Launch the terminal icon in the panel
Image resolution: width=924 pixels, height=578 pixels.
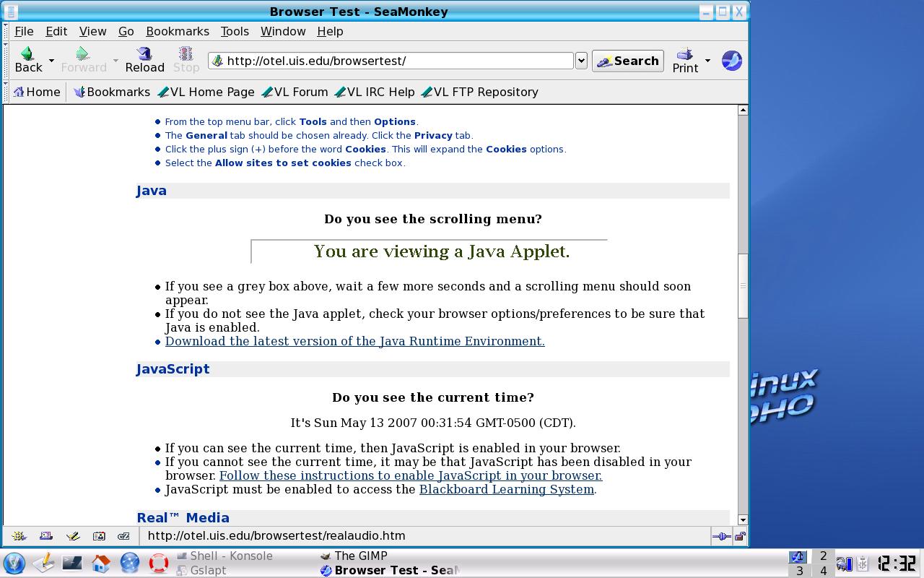click(72, 563)
